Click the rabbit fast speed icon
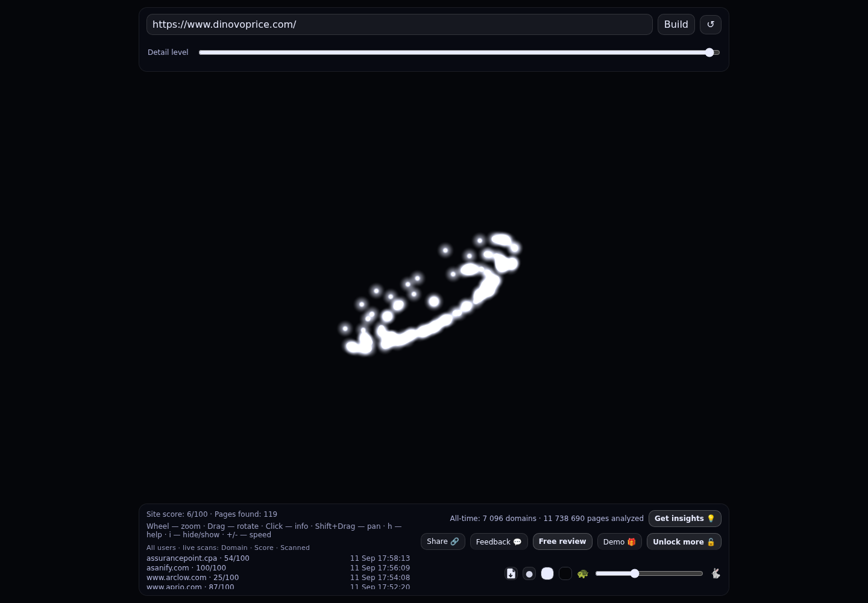This screenshot has width=868, height=603. (715, 573)
